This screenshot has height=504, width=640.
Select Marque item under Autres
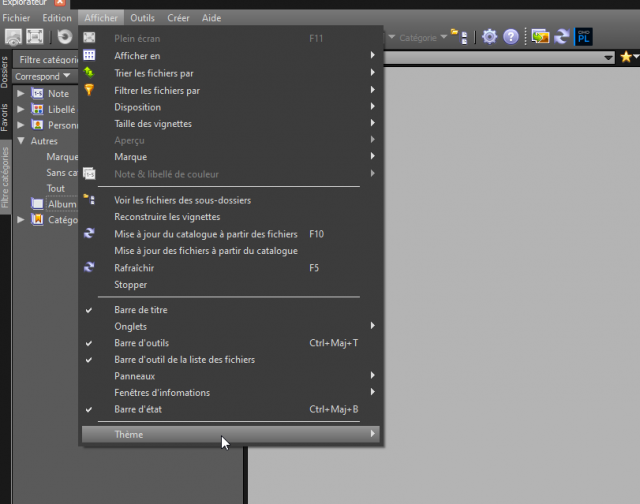[x=62, y=157]
